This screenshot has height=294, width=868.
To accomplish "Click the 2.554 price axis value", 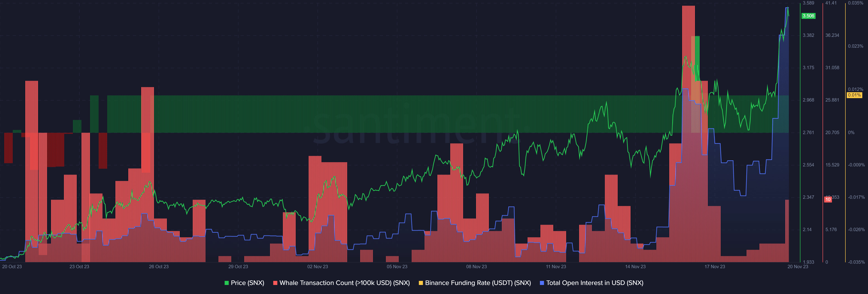I will pyautogui.click(x=808, y=165).
